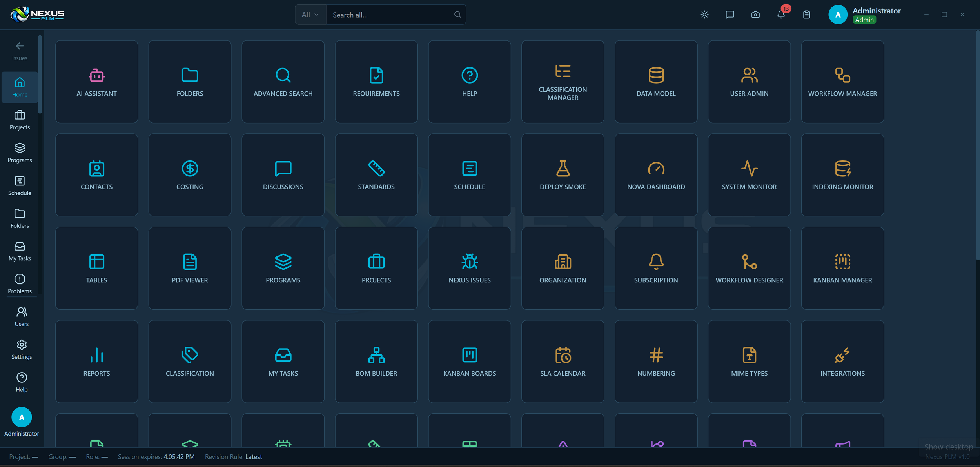The height and width of the screenshot is (467, 980).
Task: Open the PDF Viewer tile
Action: [190, 268]
